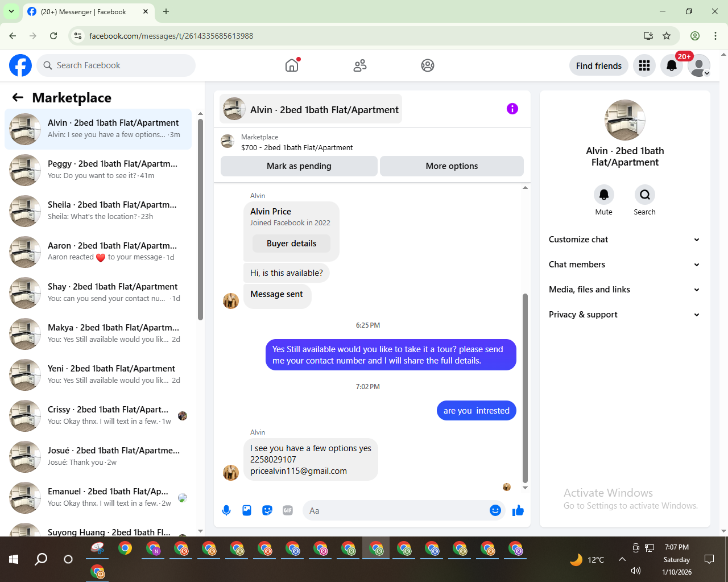Open the Chrome profile icon
This screenshot has width=728, height=582.
pos(695,36)
